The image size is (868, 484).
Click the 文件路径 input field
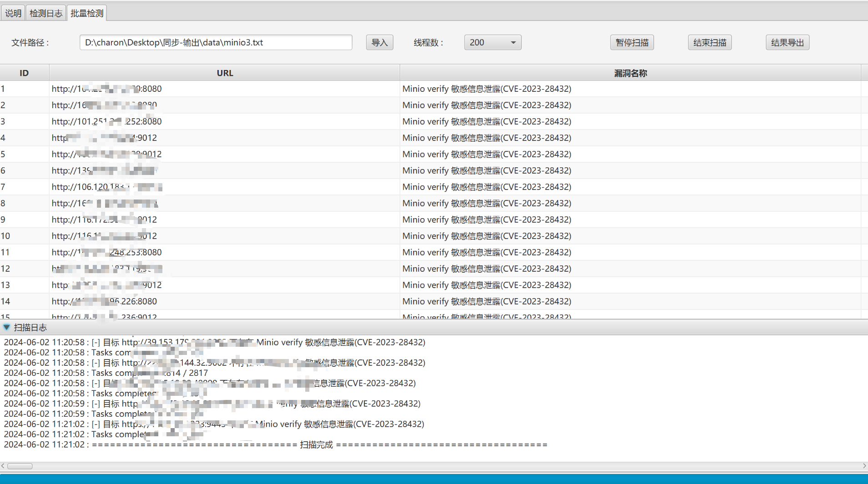point(216,42)
